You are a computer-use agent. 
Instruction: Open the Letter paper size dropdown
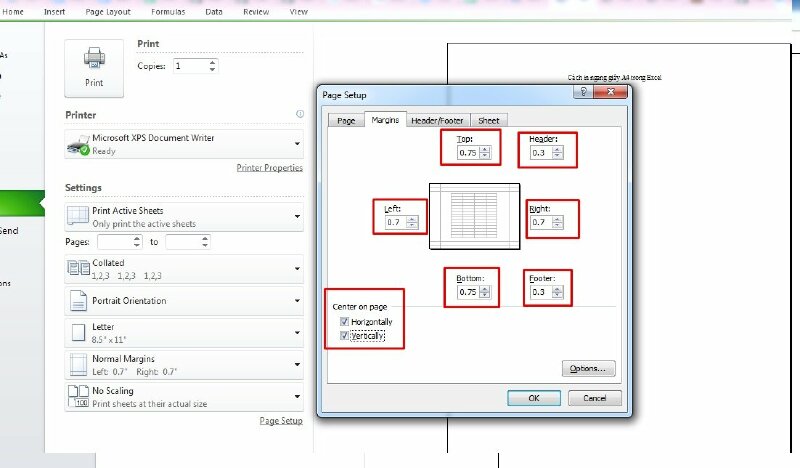[x=297, y=333]
